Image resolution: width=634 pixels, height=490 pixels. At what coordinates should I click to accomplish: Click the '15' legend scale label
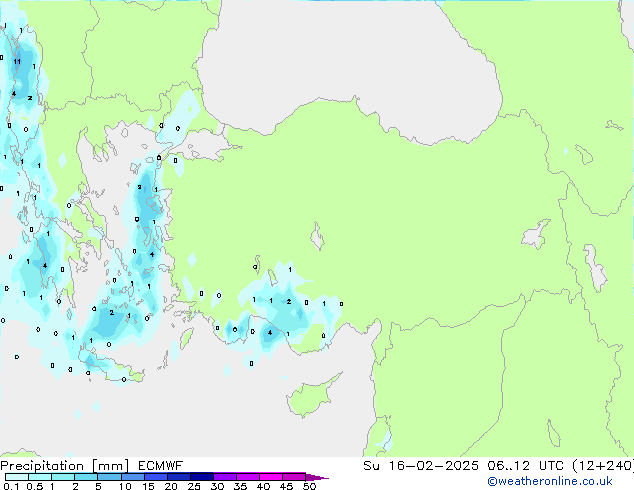(x=148, y=486)
